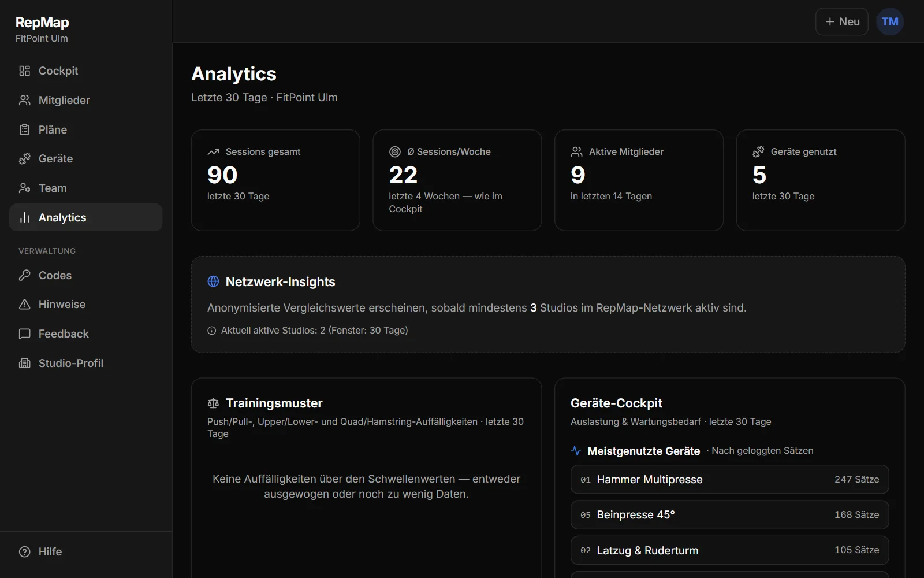The width and height of the screenshot is (924, 578).
Task: Click the info icon beside Aktuell aktive Studios
Action: tap(211, 331)
